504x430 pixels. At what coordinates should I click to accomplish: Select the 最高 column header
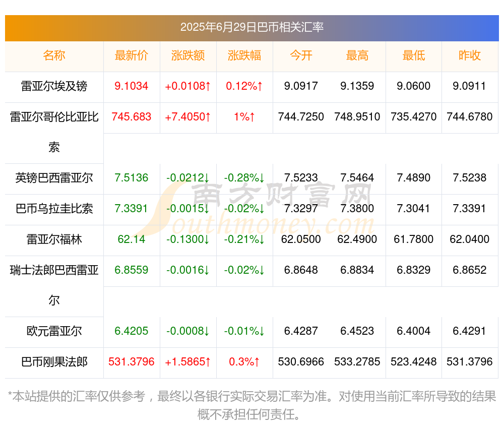click(357, 55)
